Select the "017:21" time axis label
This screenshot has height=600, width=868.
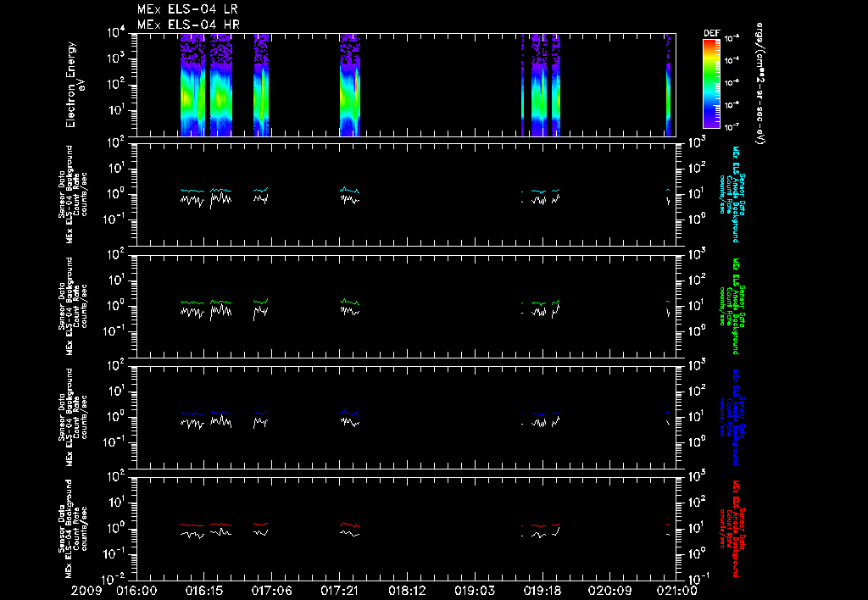click(339, 592)
